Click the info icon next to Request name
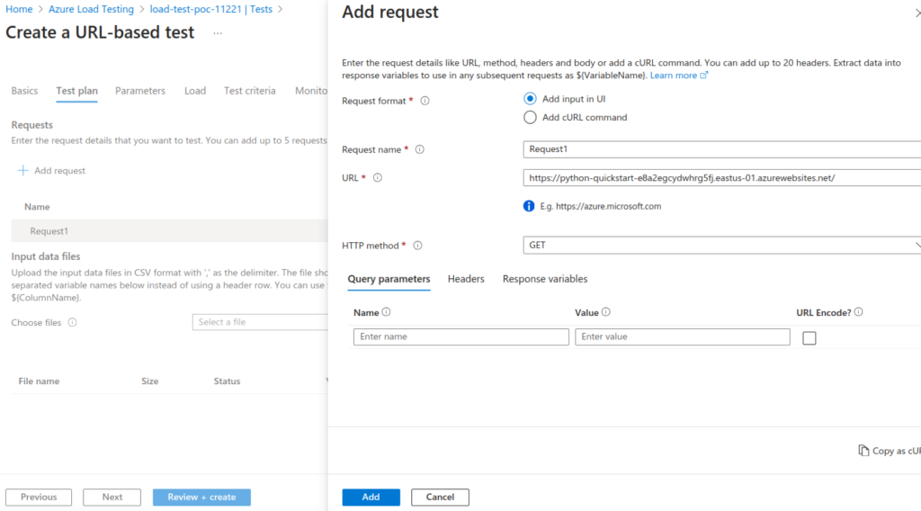921x511 pixels. 419,150
